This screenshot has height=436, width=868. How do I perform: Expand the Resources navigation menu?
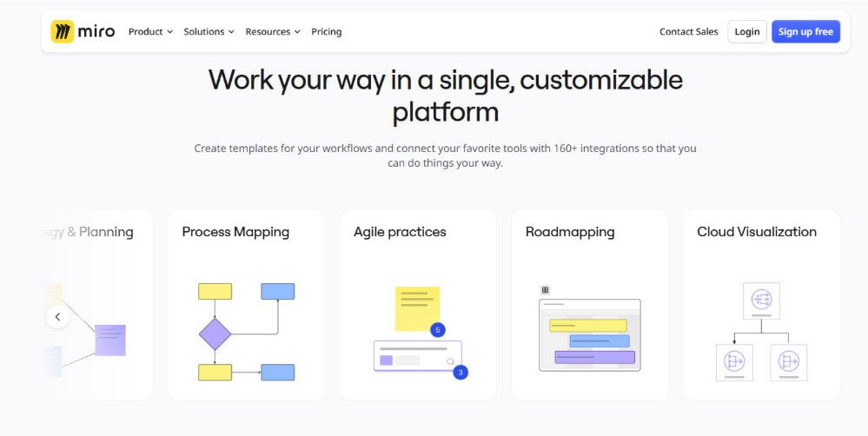272,32
